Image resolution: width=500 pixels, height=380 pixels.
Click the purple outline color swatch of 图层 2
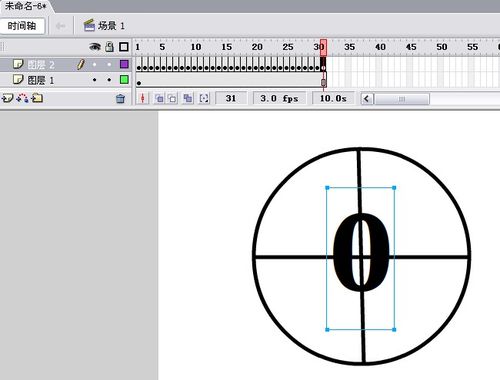124,64
